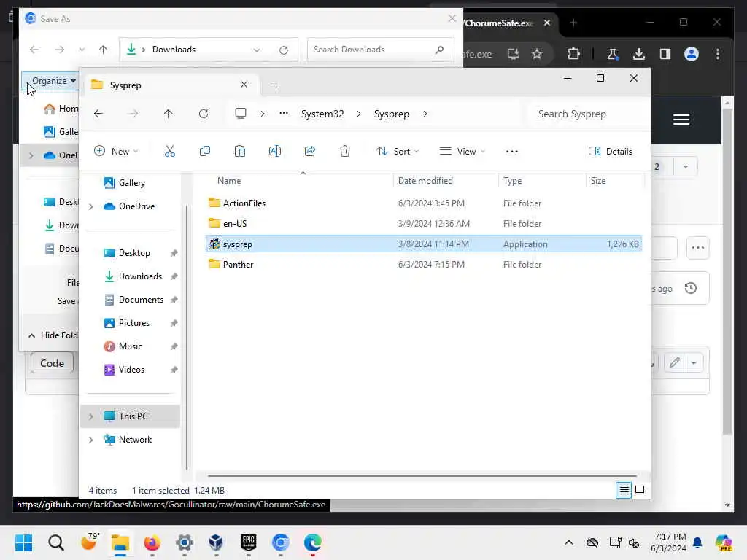Click the Copy icon in Explorer toolbar
Viewport: 747px width, 560px height.
(205, 152)
